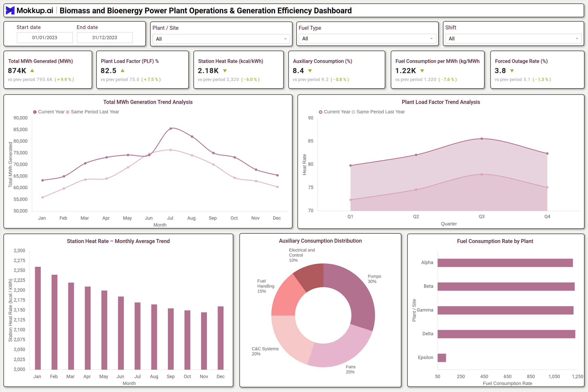Click the up arrow next to 82.5 PLF
The image size is (588, 392).
[122, 71]
